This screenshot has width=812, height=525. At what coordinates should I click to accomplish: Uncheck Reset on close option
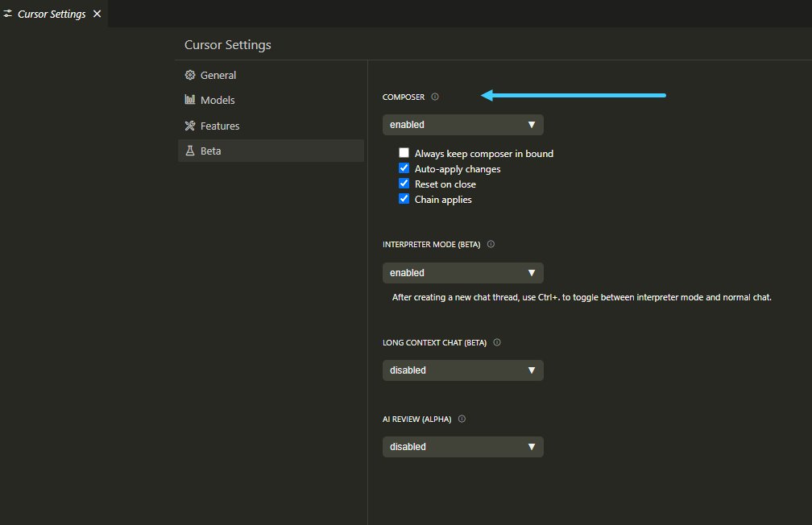click(404, 184)
